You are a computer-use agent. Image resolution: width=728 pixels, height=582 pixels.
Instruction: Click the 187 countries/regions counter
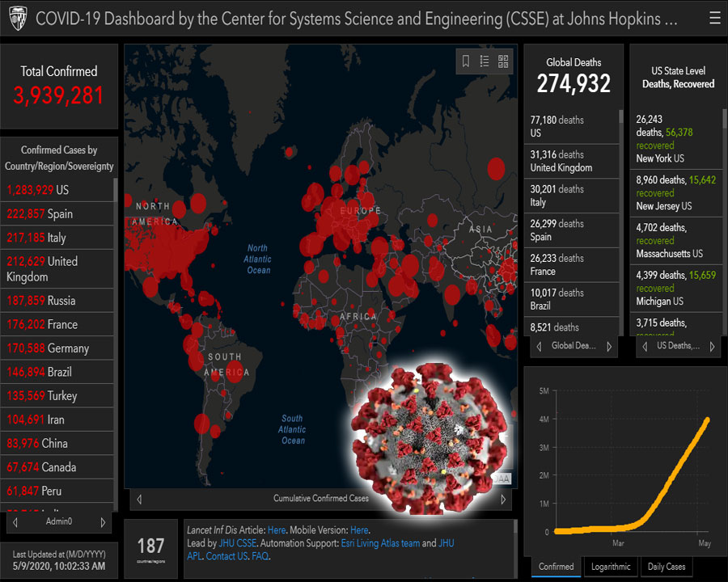(151, 549)
